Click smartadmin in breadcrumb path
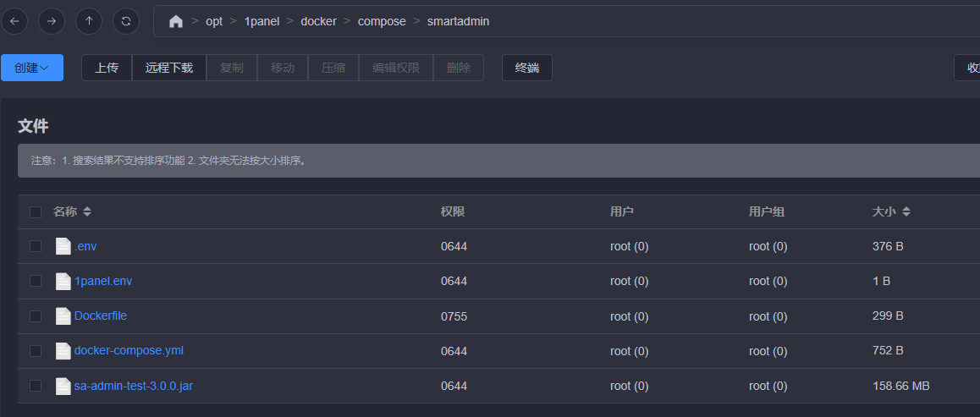Viewport: 980px width, 417px height. coord(458,21)
